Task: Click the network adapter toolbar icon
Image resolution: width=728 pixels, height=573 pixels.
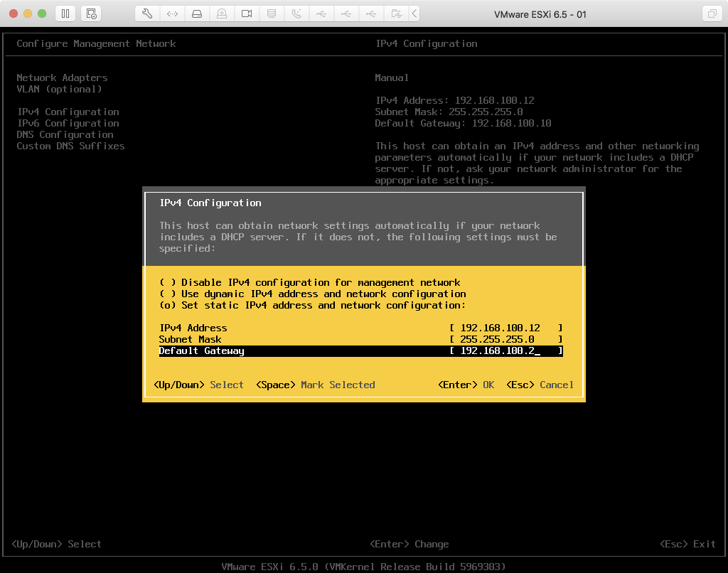Action: coord(172,14)
